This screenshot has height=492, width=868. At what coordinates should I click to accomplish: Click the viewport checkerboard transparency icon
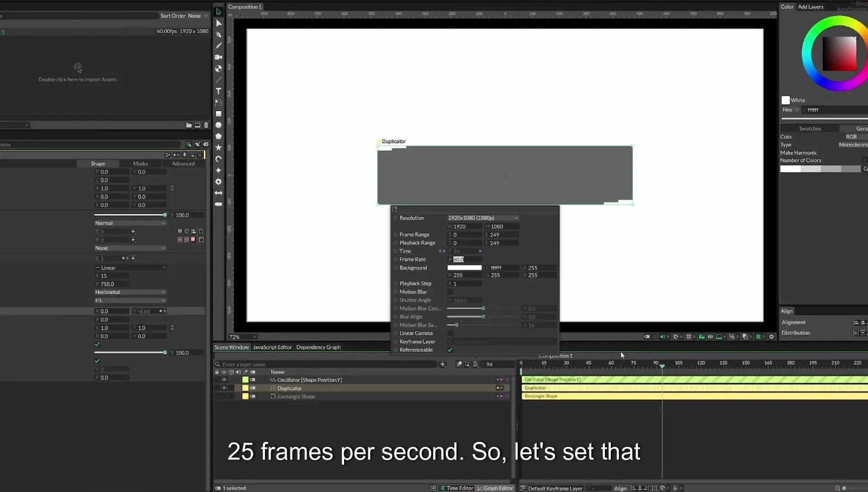click(x=758, y=337)
